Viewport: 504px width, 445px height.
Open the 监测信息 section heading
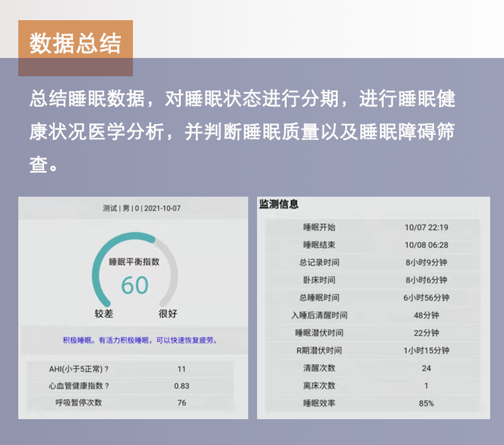pyautogui.click(x=278, y=204)
